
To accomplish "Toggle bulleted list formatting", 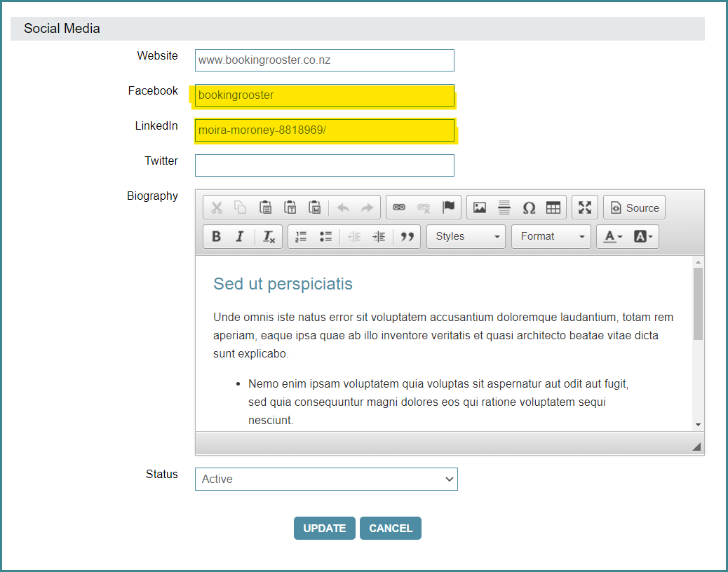I will [x=325, y=237].
